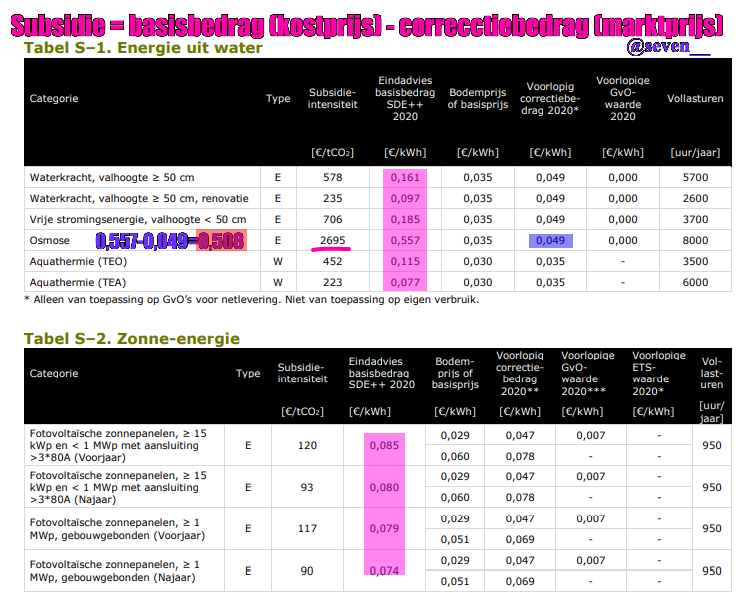Click vollasturen value 2600
737x592 pixels.
(695, 198)
